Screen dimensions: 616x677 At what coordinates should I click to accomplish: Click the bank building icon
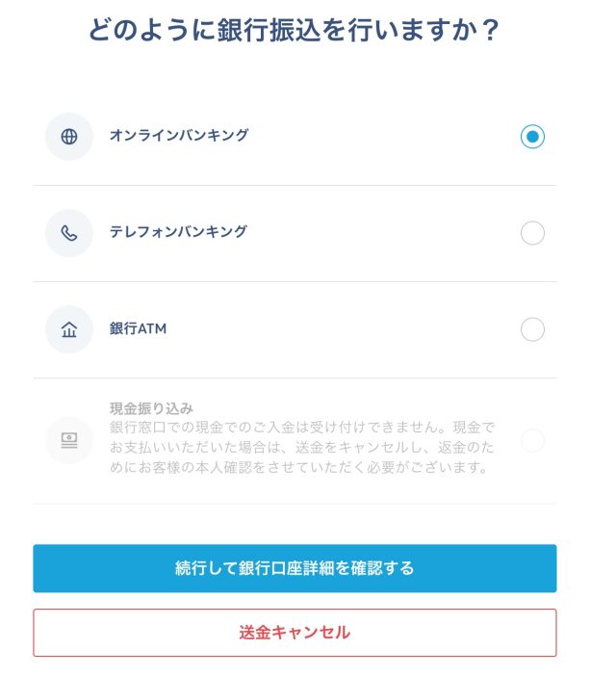pos(69,329)
